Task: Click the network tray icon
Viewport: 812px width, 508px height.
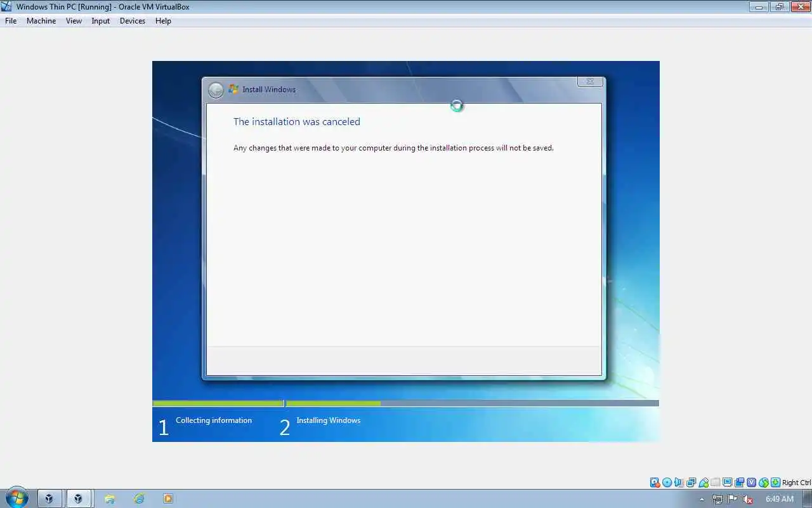Action: tap(717, 499)
